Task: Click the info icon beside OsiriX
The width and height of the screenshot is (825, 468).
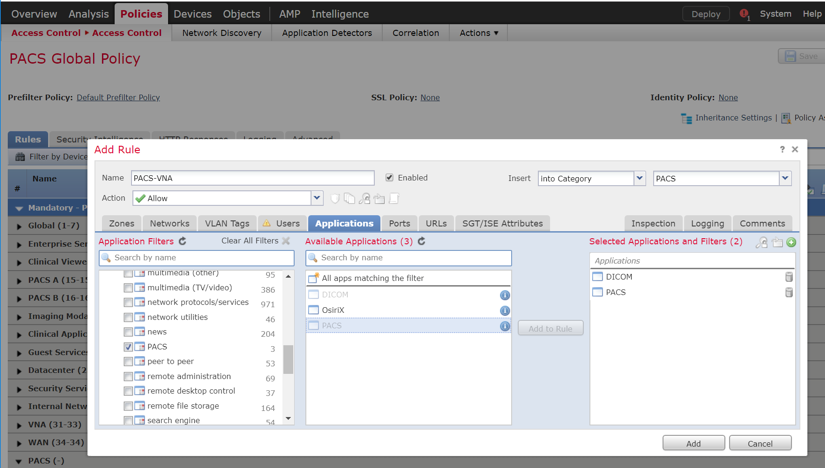Action: click(x=505, y=311)
